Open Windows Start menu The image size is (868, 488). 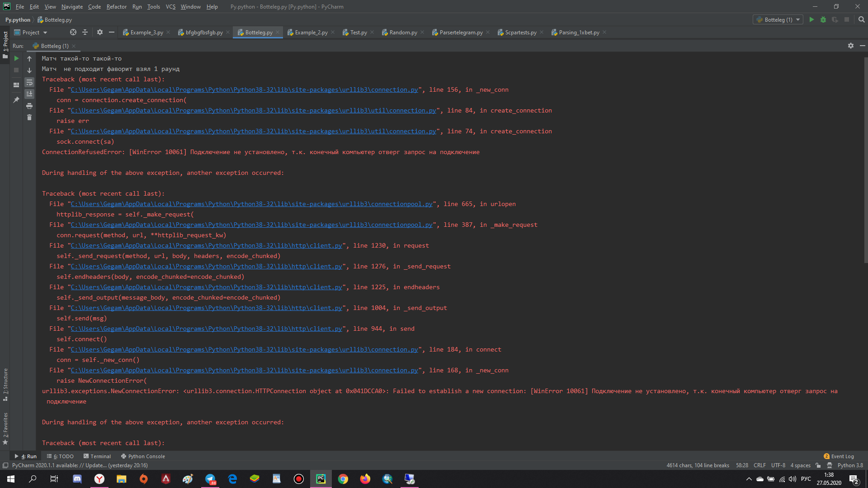tap(11, 479)
